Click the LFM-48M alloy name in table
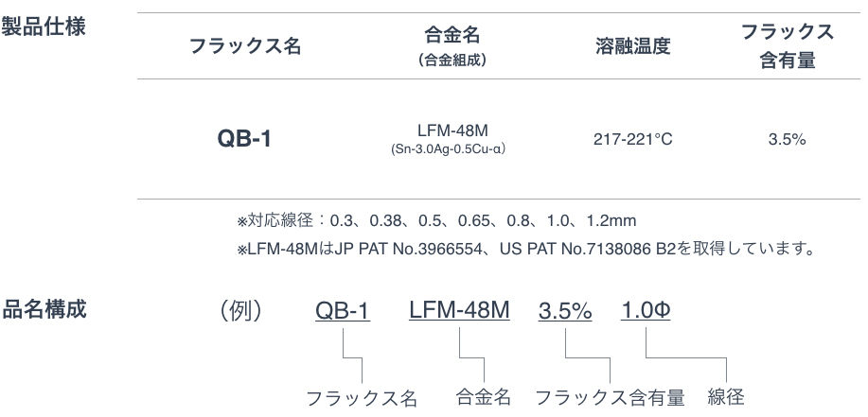This screenshot has width=868, height=417. [x=452, y=131]
